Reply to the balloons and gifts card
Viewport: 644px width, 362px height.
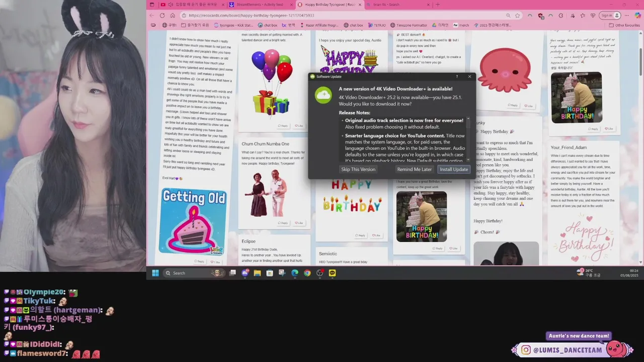pyautogui.click(x=283, y=126)
